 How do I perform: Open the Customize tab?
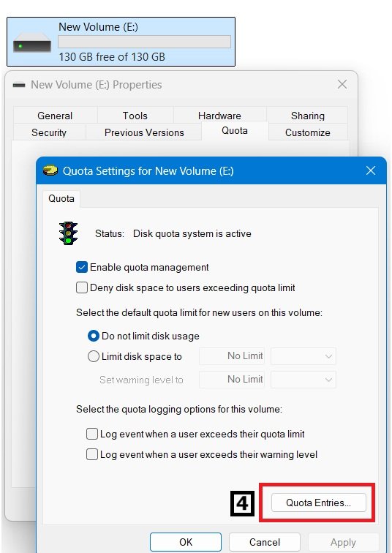[308, 132]
